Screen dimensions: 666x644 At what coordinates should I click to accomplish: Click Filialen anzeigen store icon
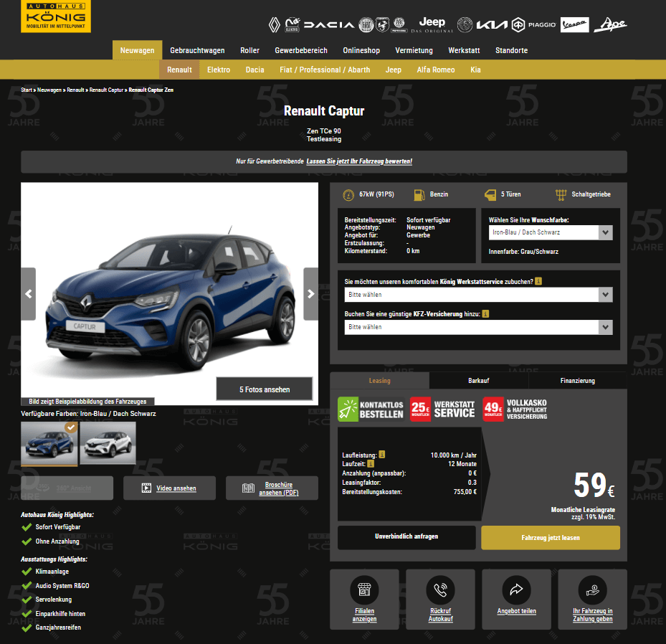[364, 589]
